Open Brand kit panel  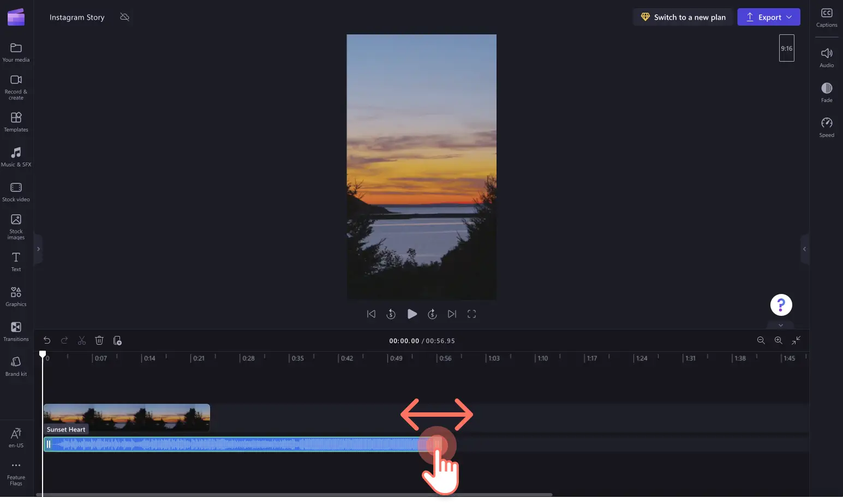coord(16,367)
